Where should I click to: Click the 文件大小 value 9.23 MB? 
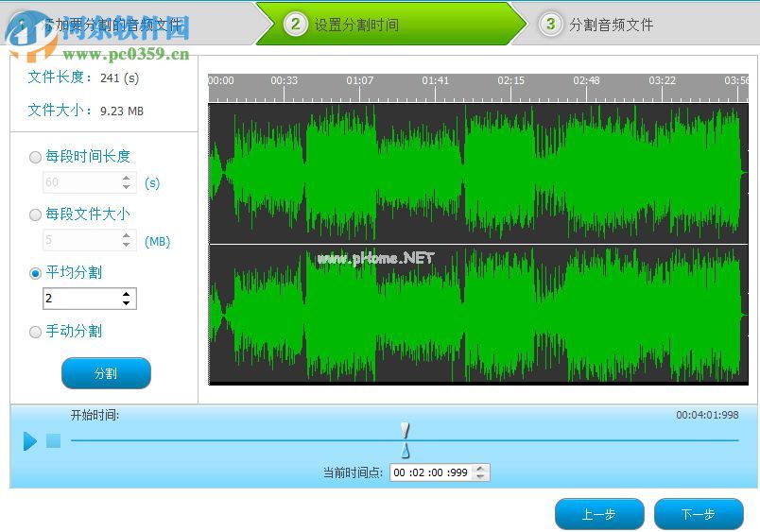122,111
